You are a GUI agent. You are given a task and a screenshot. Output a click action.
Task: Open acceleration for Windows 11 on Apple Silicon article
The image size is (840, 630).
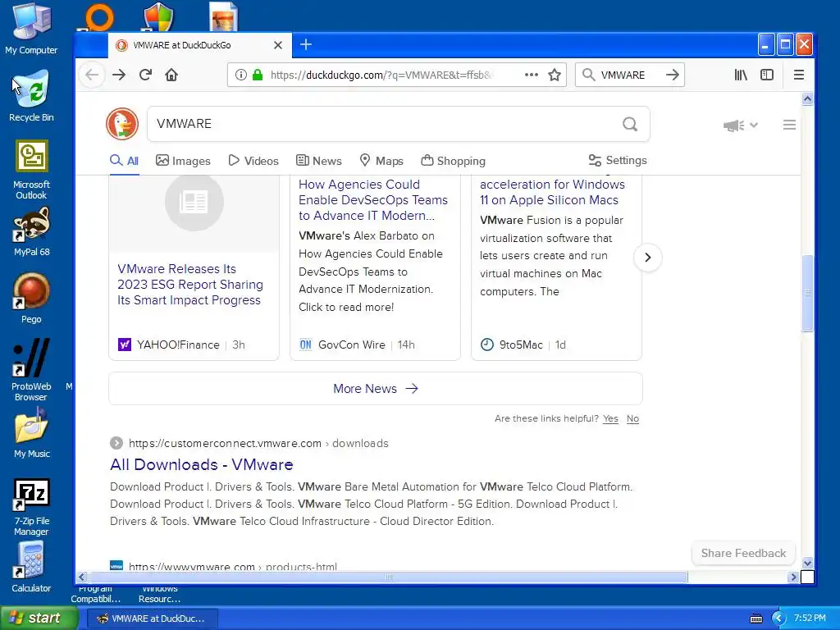(552, 192)
